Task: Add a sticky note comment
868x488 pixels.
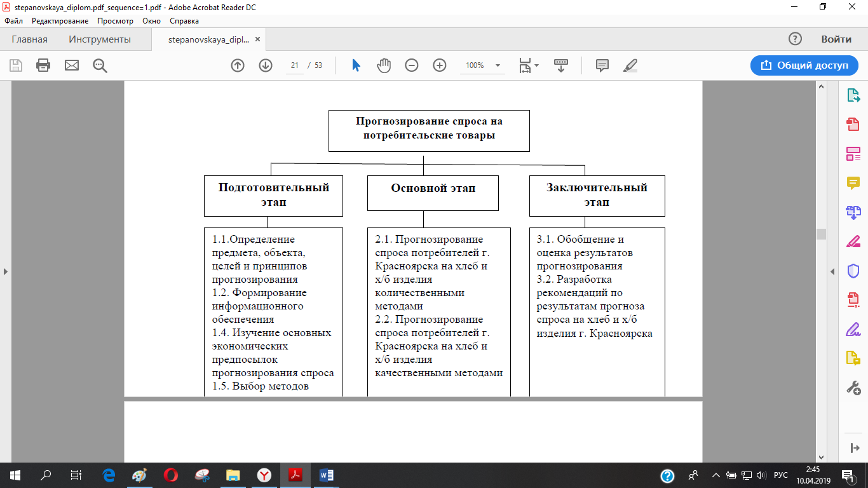Action: tap(602, 65)
